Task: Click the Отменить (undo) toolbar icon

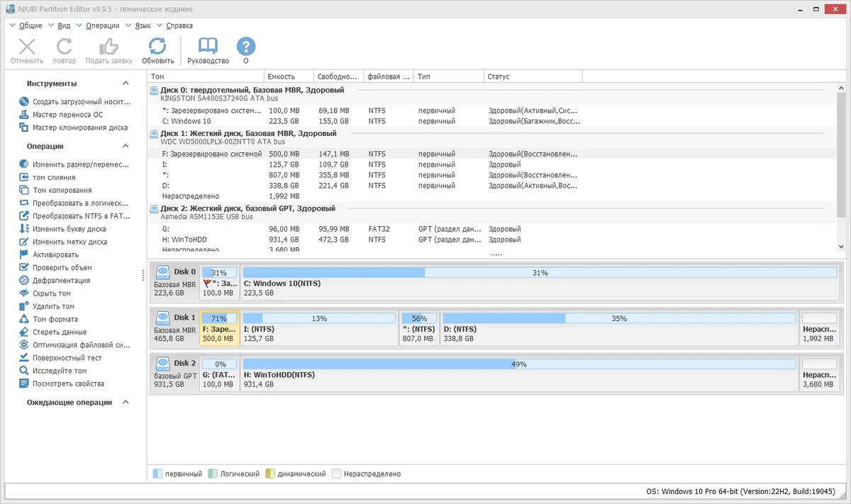Action: (27, 47)
